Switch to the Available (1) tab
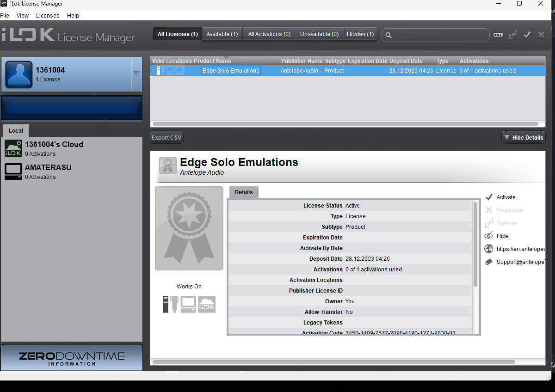555x392 pixels. point(222,34)
